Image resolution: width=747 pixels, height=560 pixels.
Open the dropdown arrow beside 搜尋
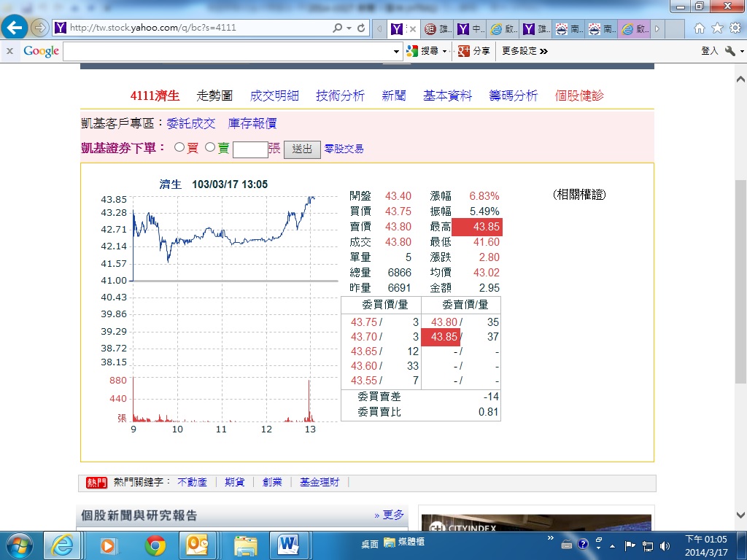click(x=444, y=51)
